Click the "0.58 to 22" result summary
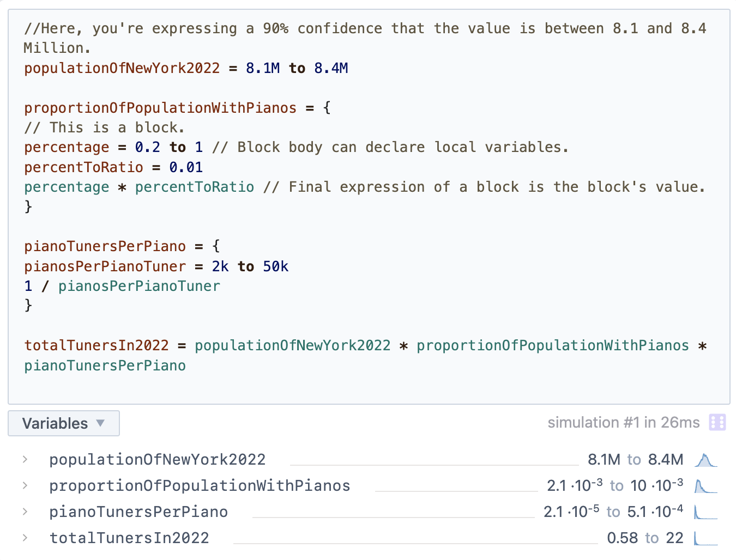Image resolution: width=736 pixels, height=560 pixels. [645, 538]
